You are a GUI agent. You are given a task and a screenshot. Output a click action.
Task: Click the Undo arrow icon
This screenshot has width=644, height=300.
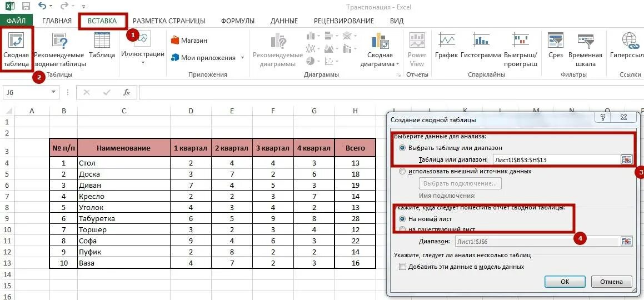pyautogui.click(x=42, y=6)
